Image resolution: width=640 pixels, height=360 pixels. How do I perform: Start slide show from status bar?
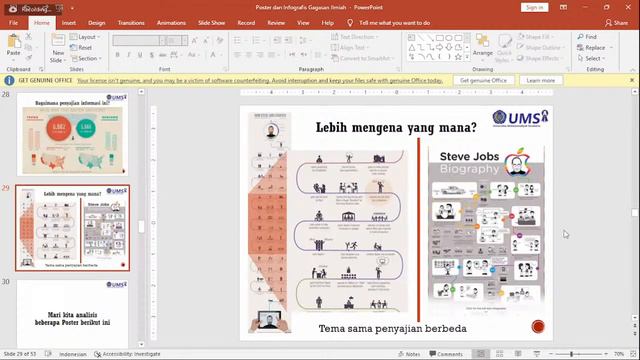click(x=536, y=354)
